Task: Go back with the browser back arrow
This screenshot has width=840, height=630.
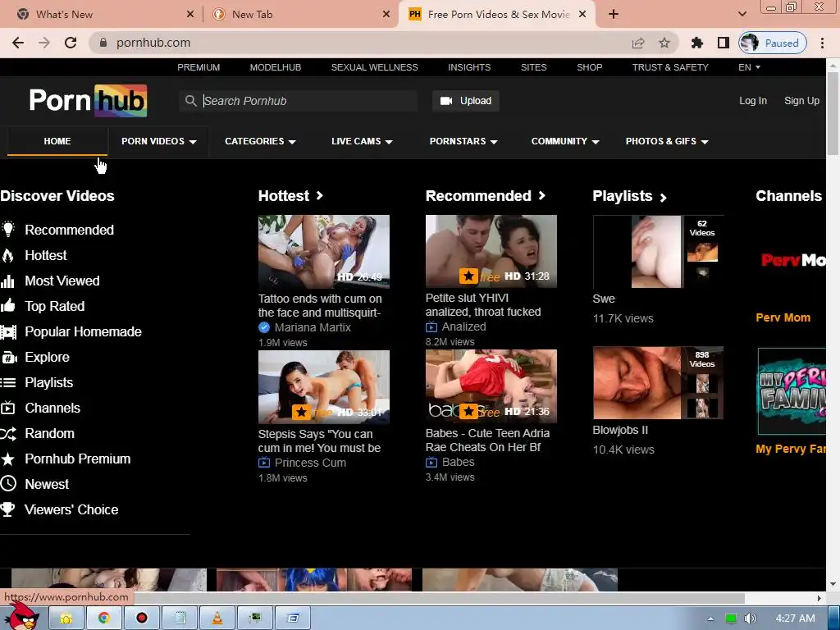Action: pyautogui.click(x=18, y=43)
